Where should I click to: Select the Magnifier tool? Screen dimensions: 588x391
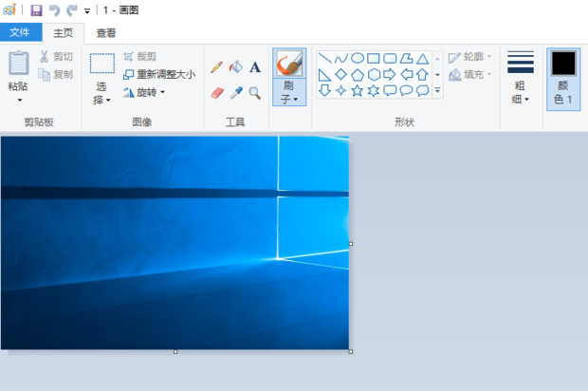tap(254, 93)
